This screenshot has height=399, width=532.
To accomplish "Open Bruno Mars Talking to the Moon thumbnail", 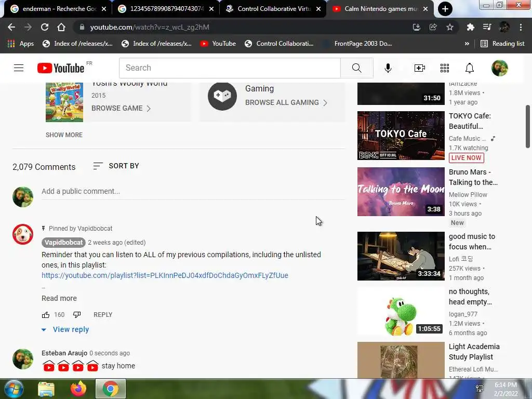I will coord(401,192).
